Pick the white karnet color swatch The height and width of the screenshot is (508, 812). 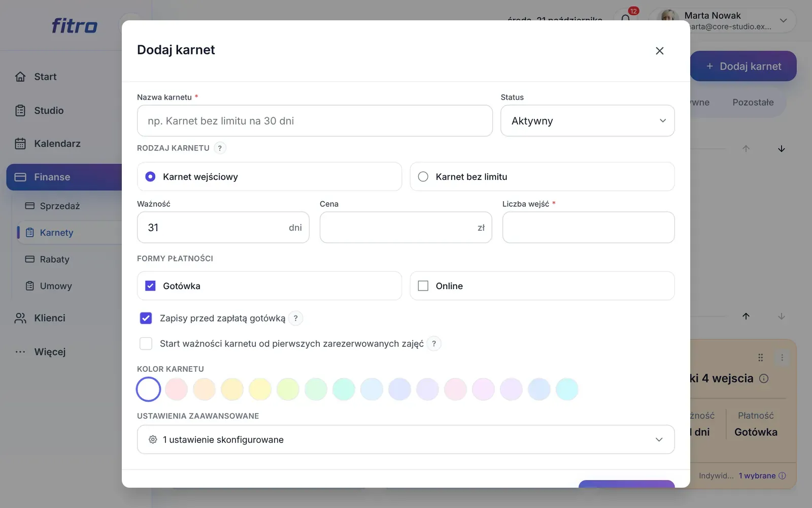[149, 390]
